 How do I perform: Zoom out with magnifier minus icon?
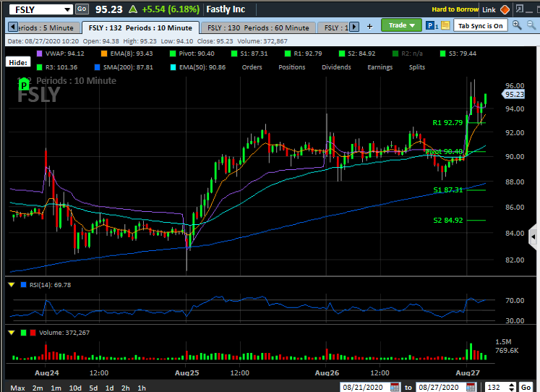pos(531,25)
